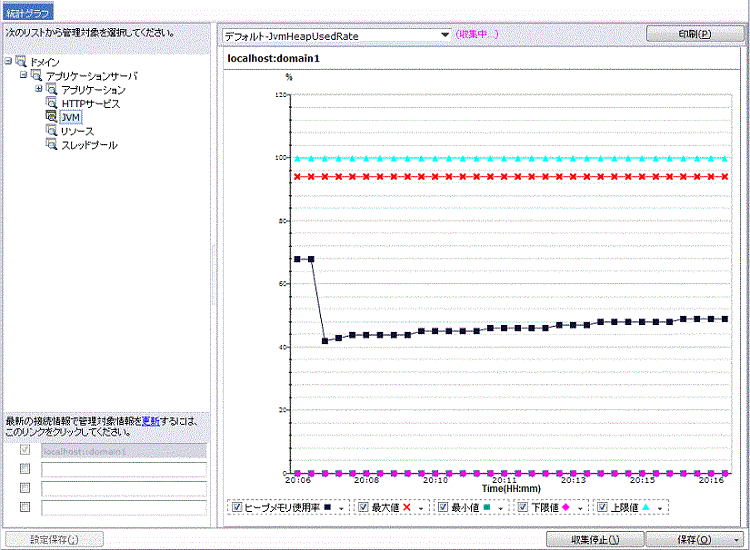Viewport: 750px width, 550px height.
Task: Click the second empty connection input field
Action: pos(123,488)
